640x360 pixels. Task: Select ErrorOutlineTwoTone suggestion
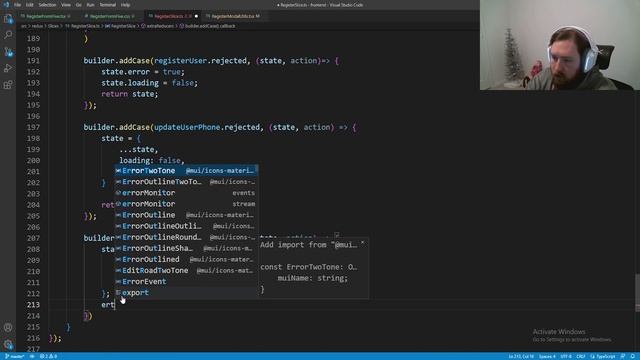186,182
